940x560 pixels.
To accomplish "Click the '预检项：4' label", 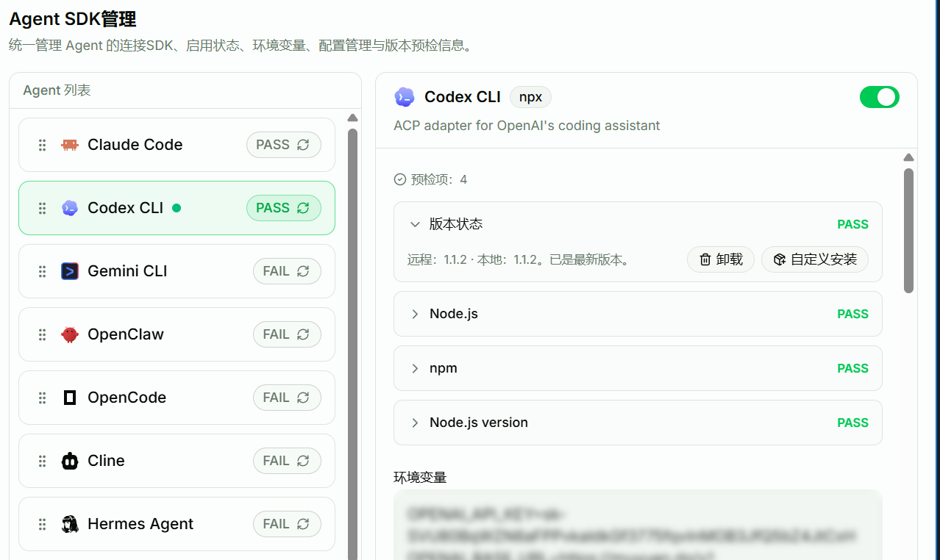I will [439, 179].
